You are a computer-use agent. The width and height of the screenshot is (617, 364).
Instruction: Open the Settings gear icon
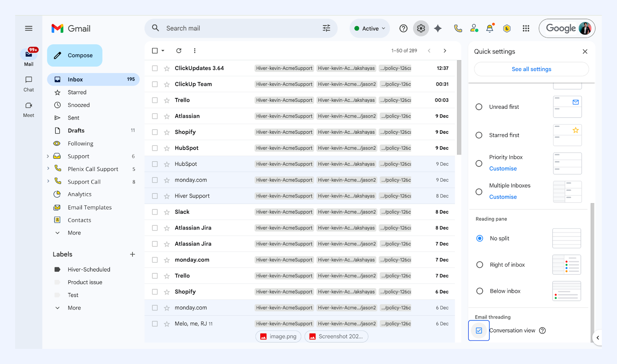point(421,28)
